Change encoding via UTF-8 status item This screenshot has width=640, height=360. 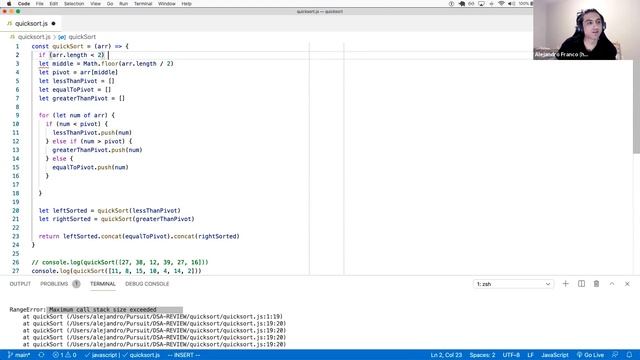click(511, 355)
